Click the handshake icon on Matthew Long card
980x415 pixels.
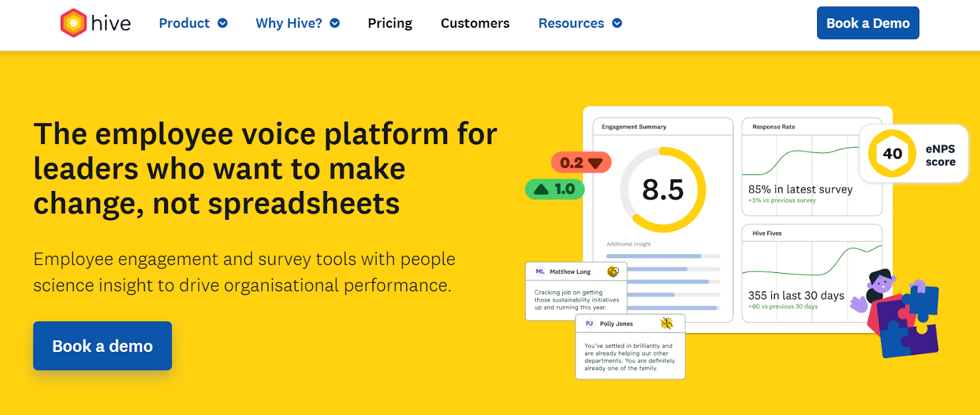[612, 272]
